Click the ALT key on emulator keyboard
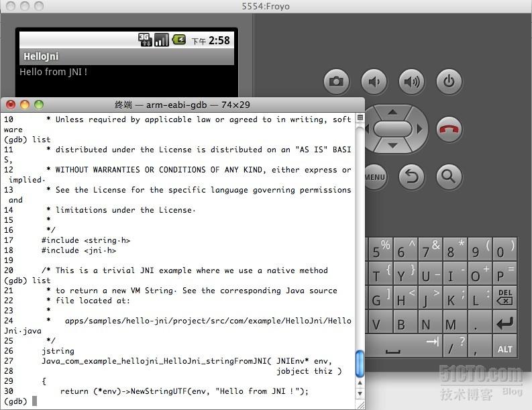Viewport: 532px width, 410px height. click(504, 346)
